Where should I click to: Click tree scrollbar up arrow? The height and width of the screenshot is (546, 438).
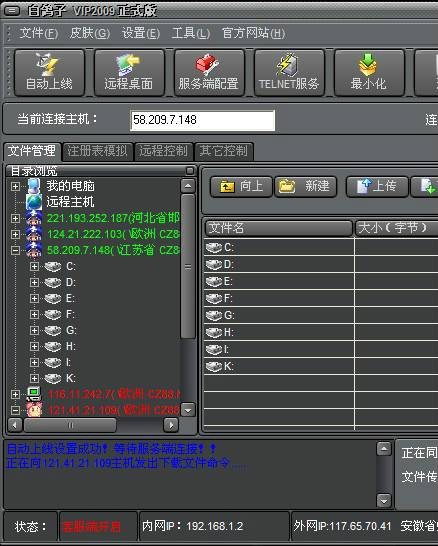[188, 186]
